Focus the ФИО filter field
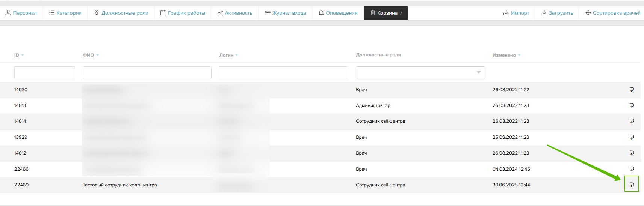644x206 pixels. pos(147,72)
